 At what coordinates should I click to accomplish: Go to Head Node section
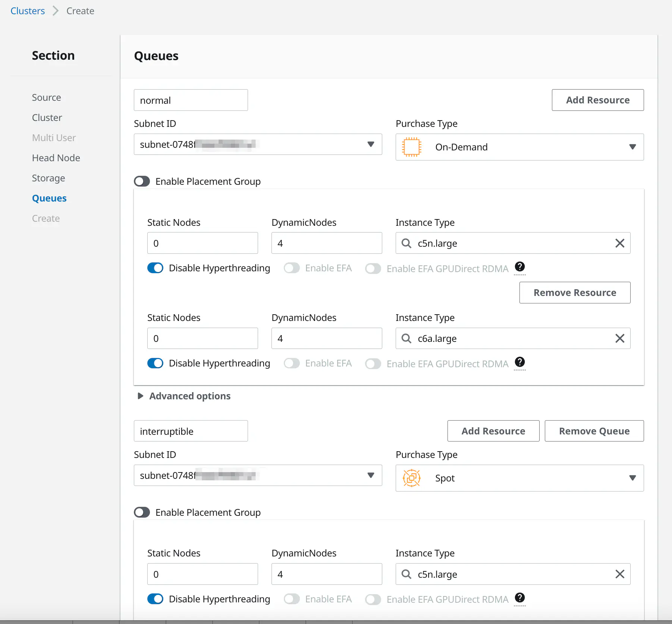[56, 158]
